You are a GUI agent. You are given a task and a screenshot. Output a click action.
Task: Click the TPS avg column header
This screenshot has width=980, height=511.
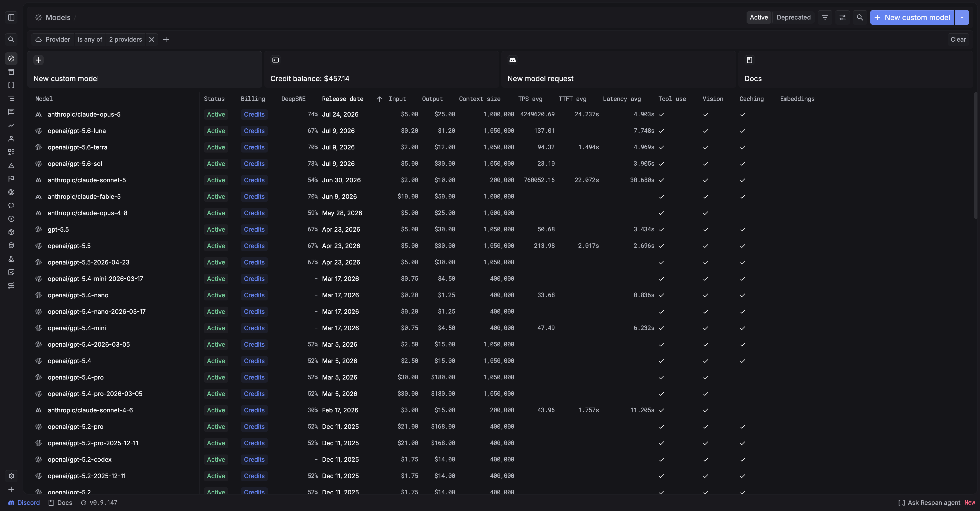tap(530, 99)
